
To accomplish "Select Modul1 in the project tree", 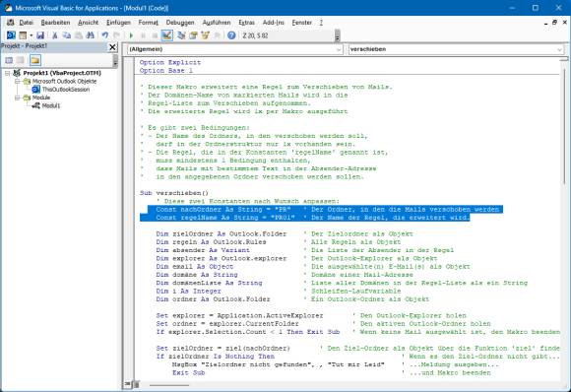I will (x=51, y=105).
